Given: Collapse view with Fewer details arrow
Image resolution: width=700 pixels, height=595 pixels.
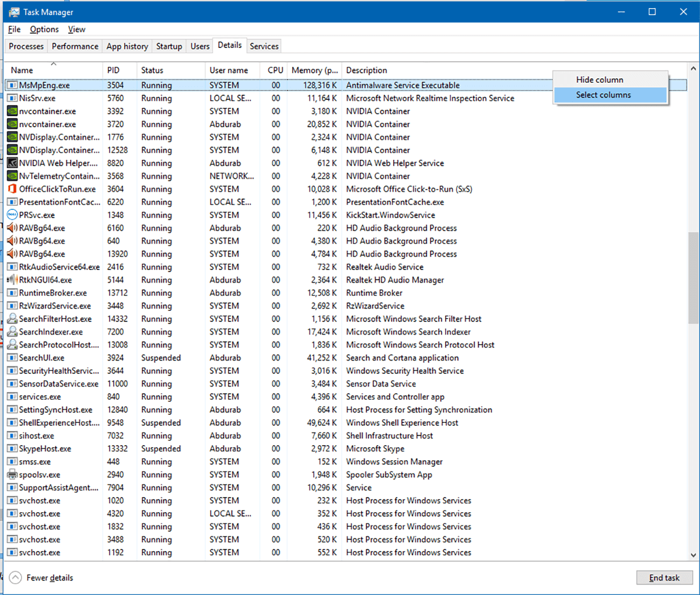Looking at the screenshot, I should point(16,577).
